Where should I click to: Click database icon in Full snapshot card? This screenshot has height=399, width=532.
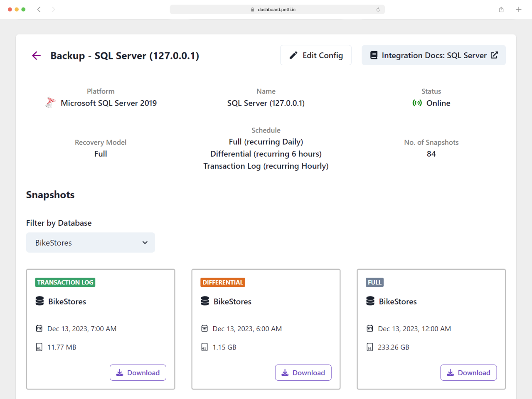point(370,301)
